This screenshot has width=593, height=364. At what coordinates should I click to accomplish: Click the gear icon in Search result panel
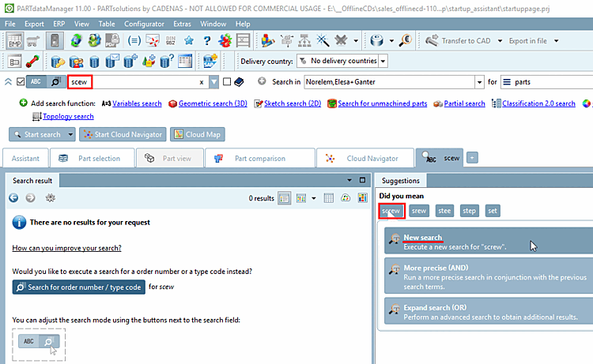point(51,198)
